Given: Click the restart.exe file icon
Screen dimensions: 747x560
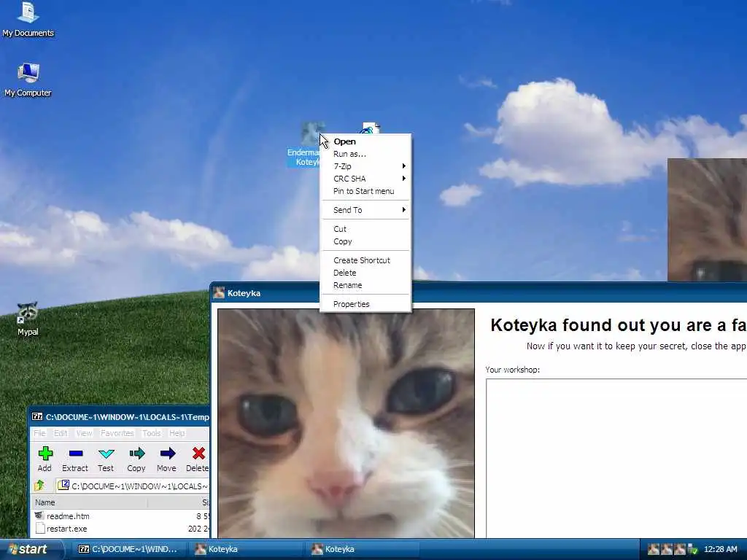Looking at the screenshot, I should [x=40, y=529].
